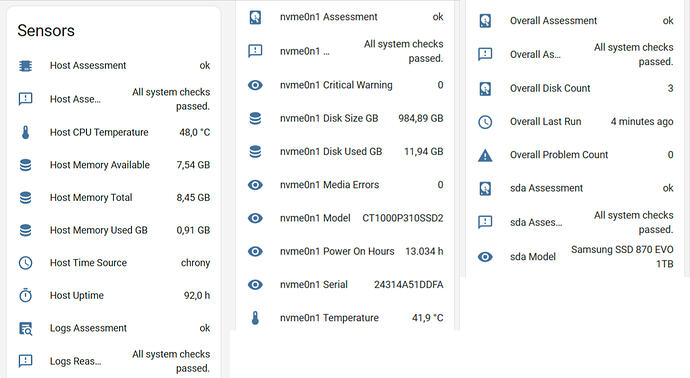Click the Overall Problem Count label
Image resolution: width=690 pixels, height=378 pixels.
559,155
